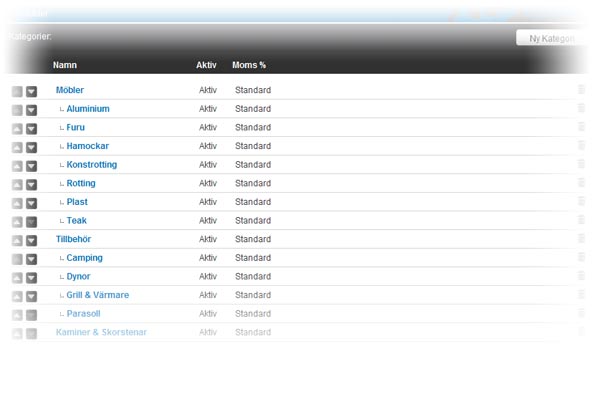This screenshot has width=600, height=395.
Task: Move Möbler category down with arrow icon
Action: 31,91
